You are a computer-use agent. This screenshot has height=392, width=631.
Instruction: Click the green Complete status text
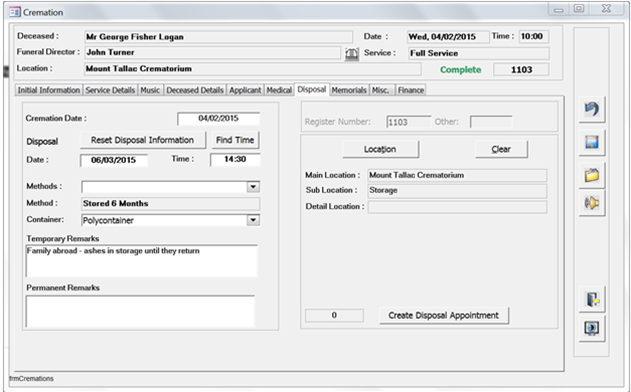[x=460, y=70]
